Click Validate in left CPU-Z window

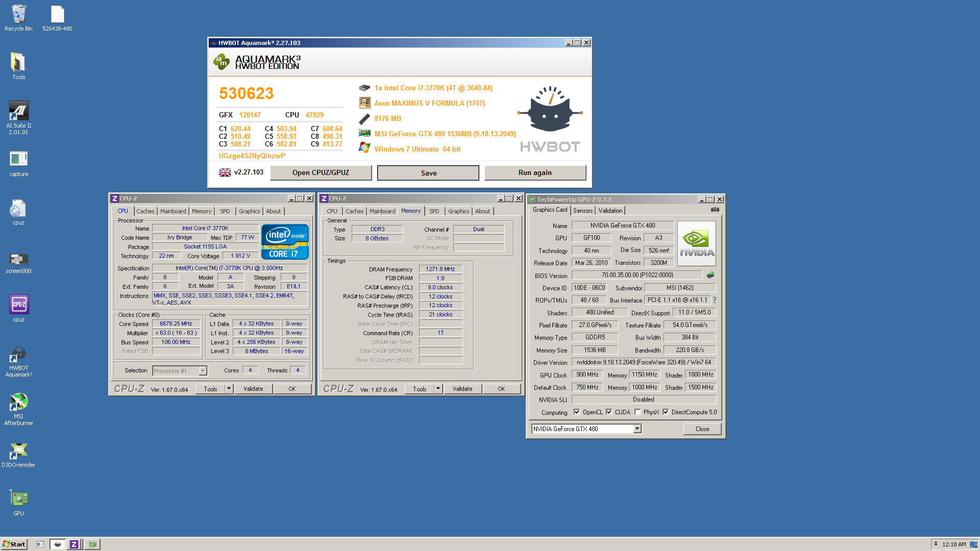coord(253,389)
